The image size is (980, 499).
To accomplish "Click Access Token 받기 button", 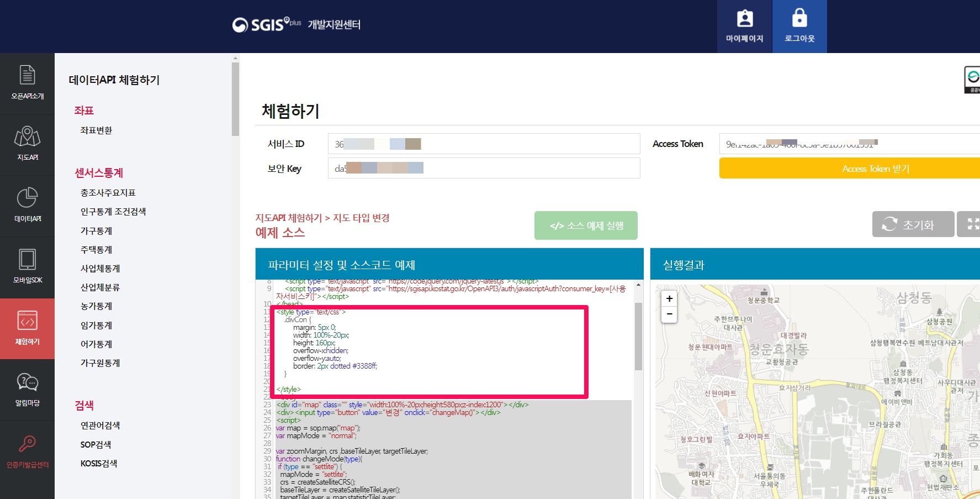I will (x=850, y=168).
